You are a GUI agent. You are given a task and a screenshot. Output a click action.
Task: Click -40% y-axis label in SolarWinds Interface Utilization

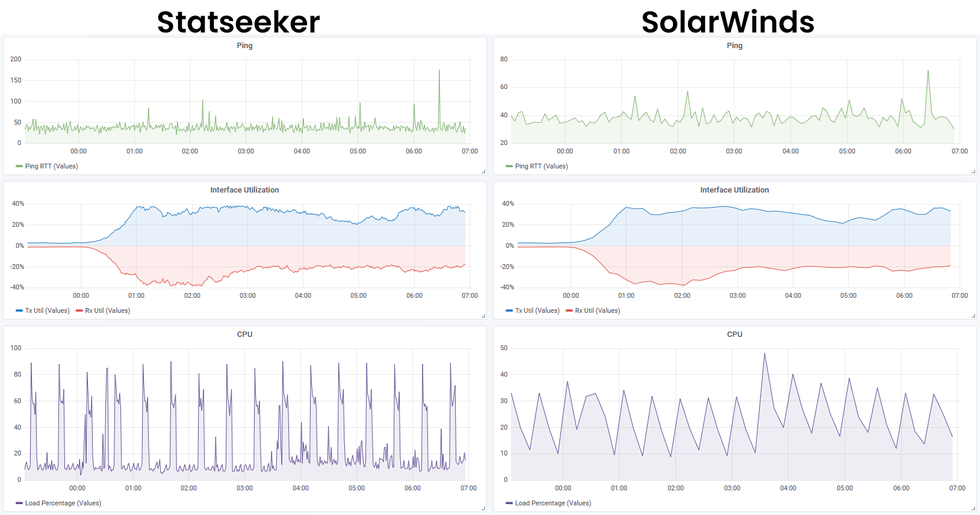[507, 287]
